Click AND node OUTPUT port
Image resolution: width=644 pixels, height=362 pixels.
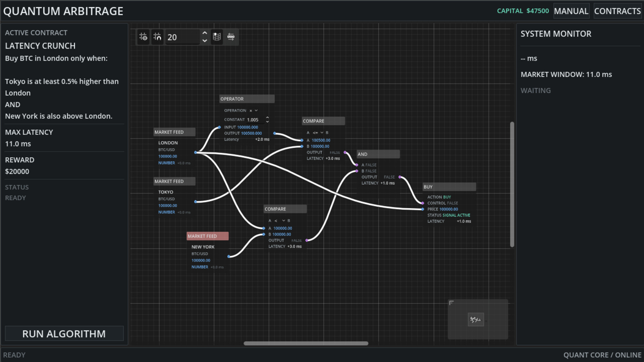coord(400,177)
